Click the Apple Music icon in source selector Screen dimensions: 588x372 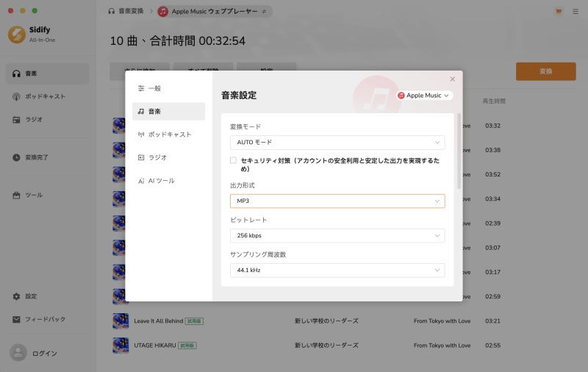[x=401, y=96]
